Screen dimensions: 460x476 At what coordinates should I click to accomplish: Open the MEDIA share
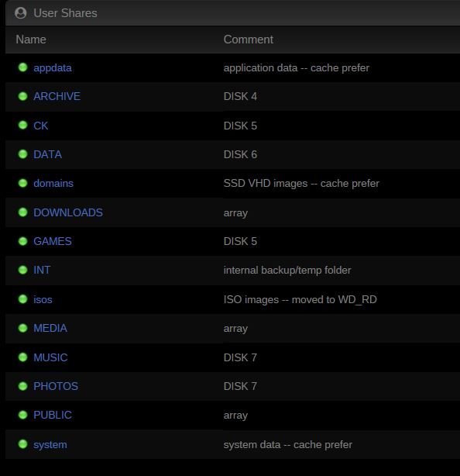point(50,328)
